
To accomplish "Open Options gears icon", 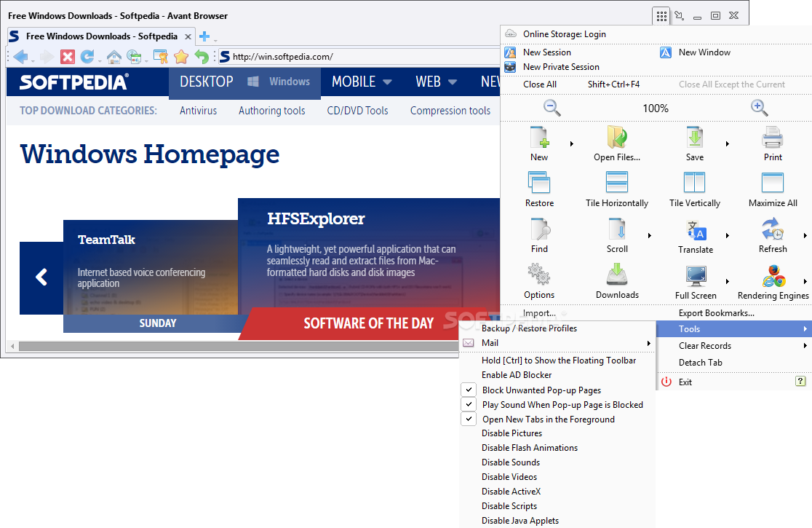I will click(538, 275).
